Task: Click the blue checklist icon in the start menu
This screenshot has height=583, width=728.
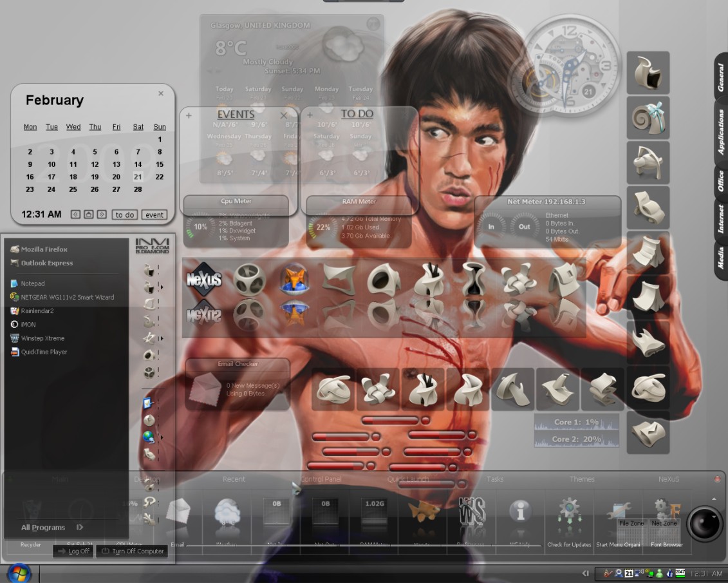Action: 148,403
